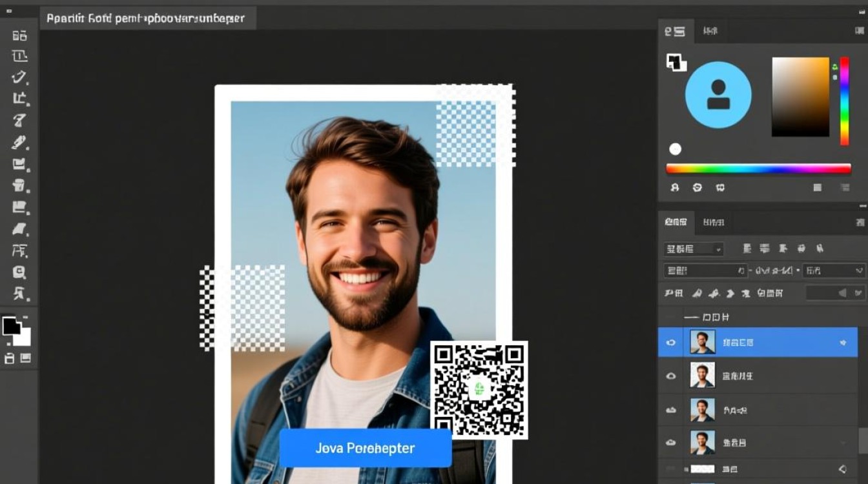Click the small black-and-white swatch icon in color panel
868x484 pixels.
point(676,63)
